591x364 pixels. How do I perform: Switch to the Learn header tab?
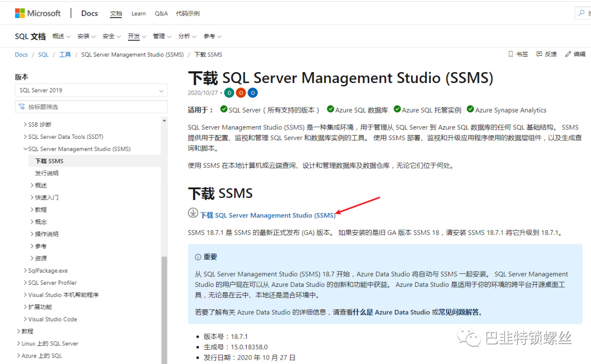click(138, 14)
